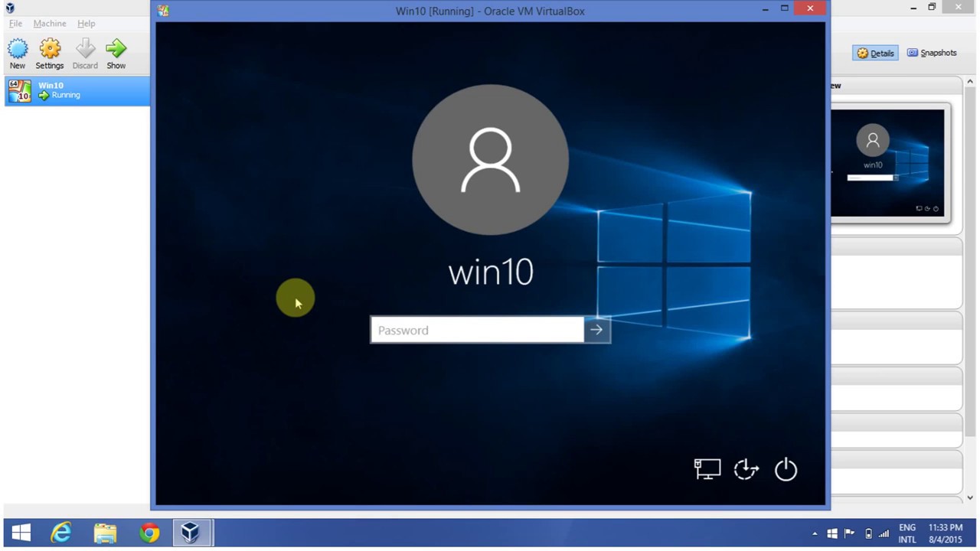
Task: Maximize the Win10 VM window
Action: click(785, 9)
